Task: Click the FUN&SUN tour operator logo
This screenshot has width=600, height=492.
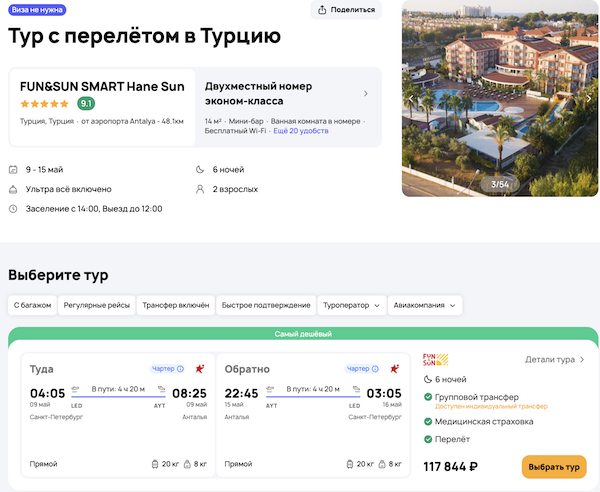Action: (436, 359)
